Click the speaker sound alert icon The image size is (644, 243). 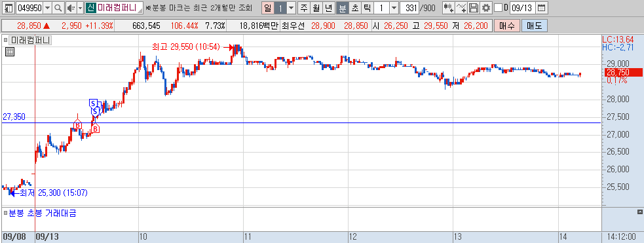pyautogui.click(x=71, y=8)
